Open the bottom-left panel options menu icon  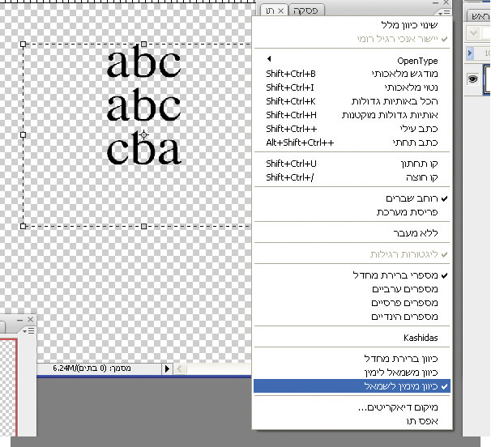coord(29,330)
